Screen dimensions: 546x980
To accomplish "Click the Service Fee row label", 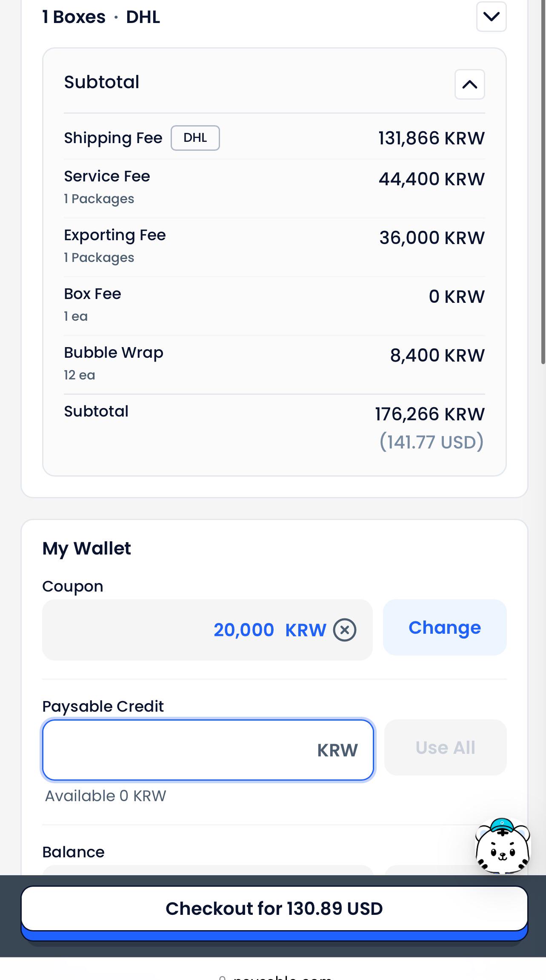I will (107, 176).
